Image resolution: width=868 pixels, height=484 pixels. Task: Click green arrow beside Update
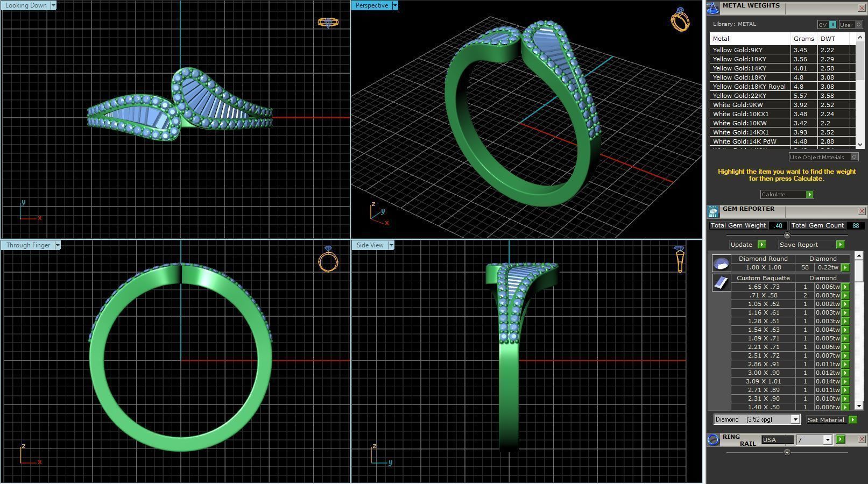[761, 245]
